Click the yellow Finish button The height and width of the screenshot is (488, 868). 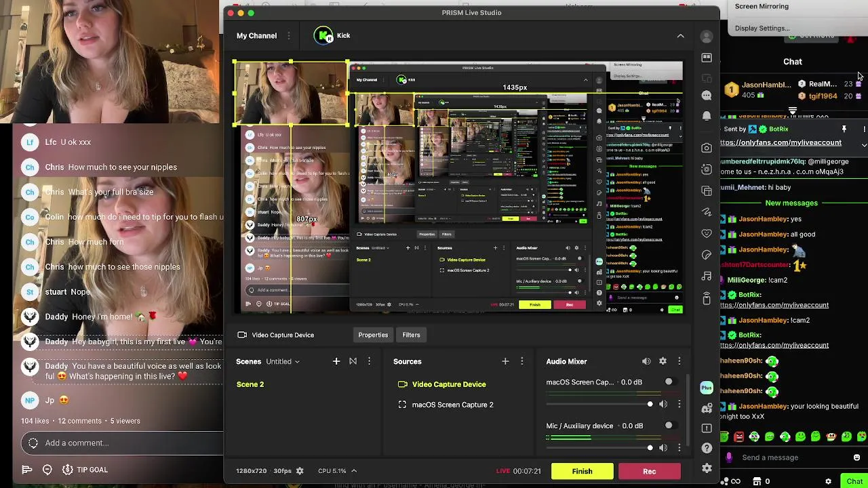coord(582,471)
